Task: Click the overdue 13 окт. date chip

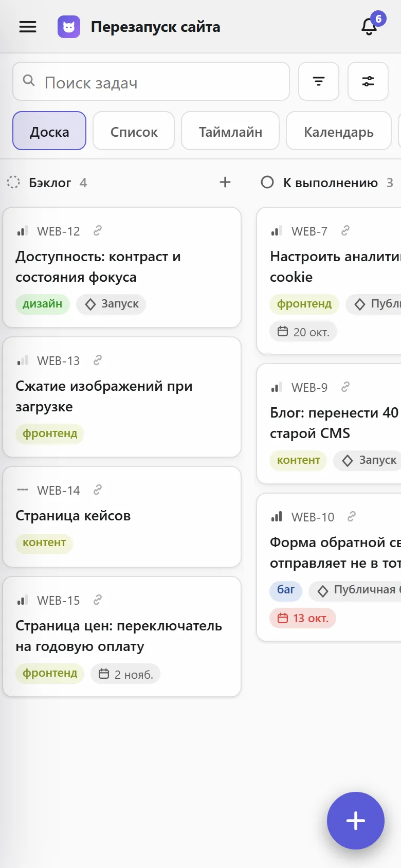Action: 303,618
